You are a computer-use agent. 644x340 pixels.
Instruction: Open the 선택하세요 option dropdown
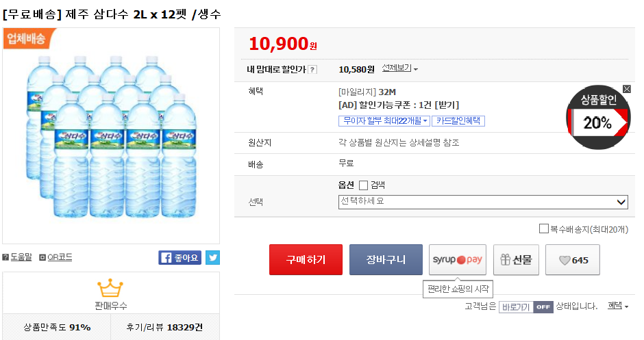[x=483, y=202]
